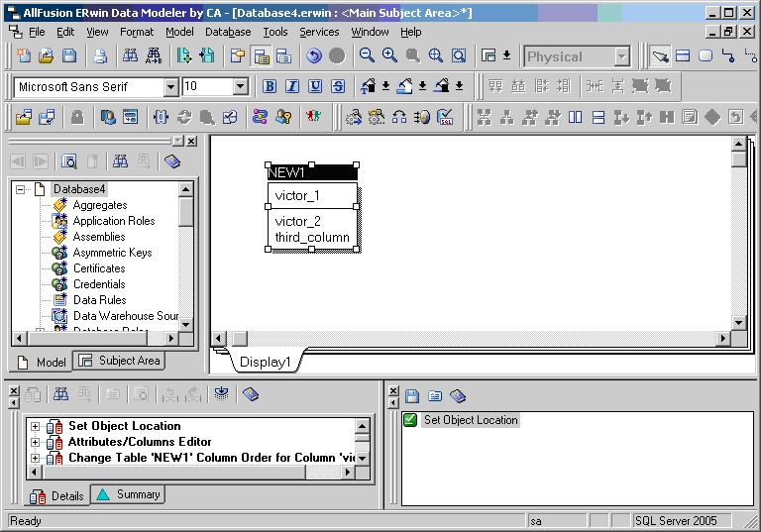The width and height of the screenshot is (761, 532).
Task: Toggle Italic formatting button
Action: click(x=292, y=87)
